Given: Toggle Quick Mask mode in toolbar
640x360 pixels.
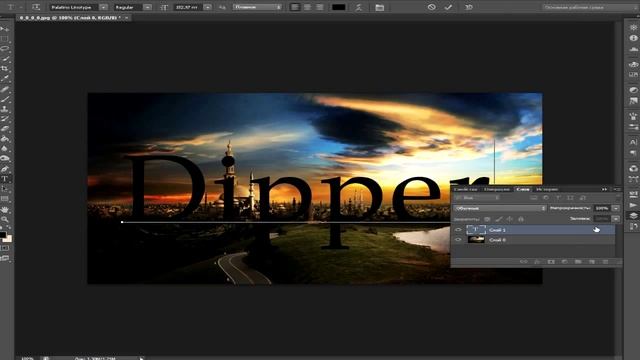Looking at the screenshot, I should (5, 248).
